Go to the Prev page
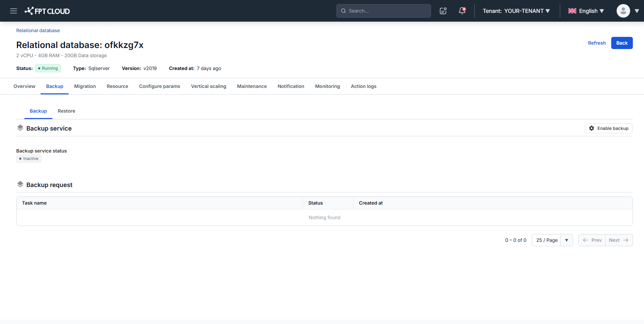644x324 pixels. (x=592, y=240)
